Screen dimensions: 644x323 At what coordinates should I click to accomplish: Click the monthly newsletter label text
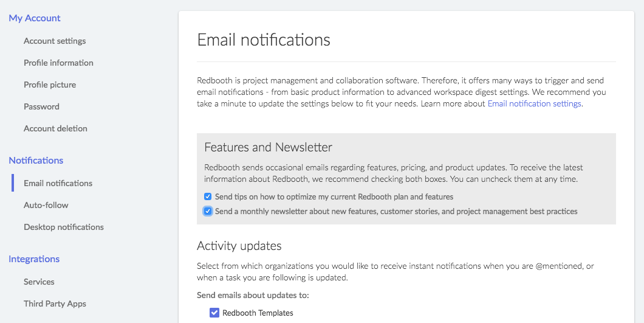pos(396,212)
